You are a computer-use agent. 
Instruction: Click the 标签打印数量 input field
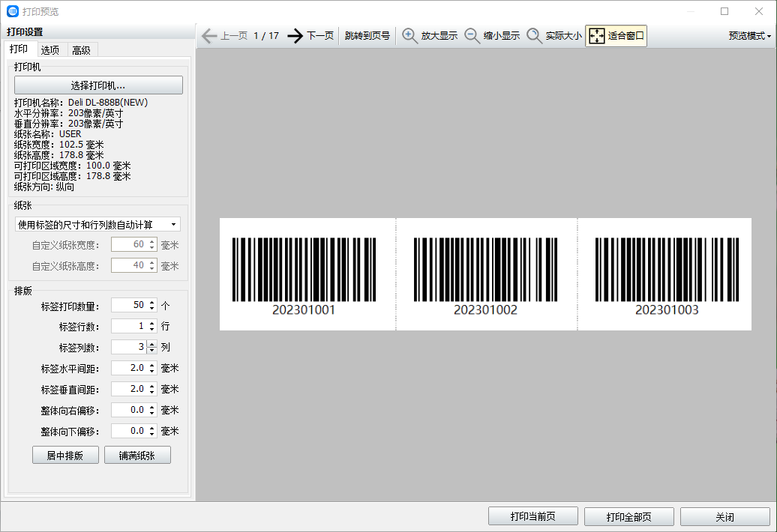129,306
